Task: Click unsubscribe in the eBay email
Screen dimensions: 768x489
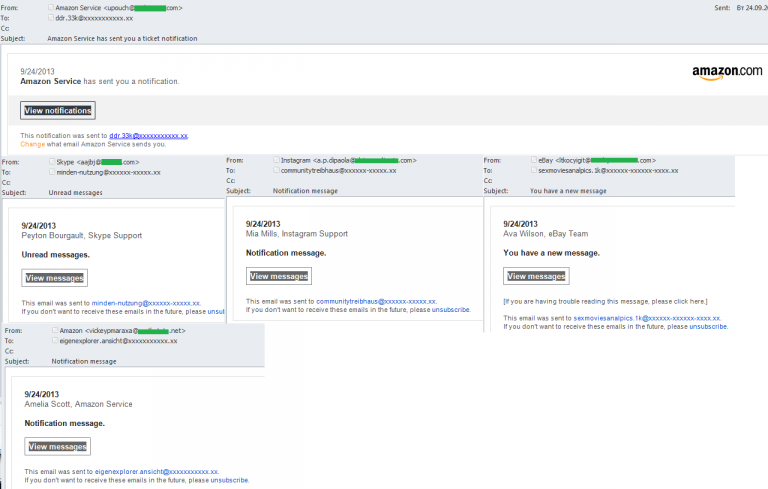Action: (x=708, y=326)
